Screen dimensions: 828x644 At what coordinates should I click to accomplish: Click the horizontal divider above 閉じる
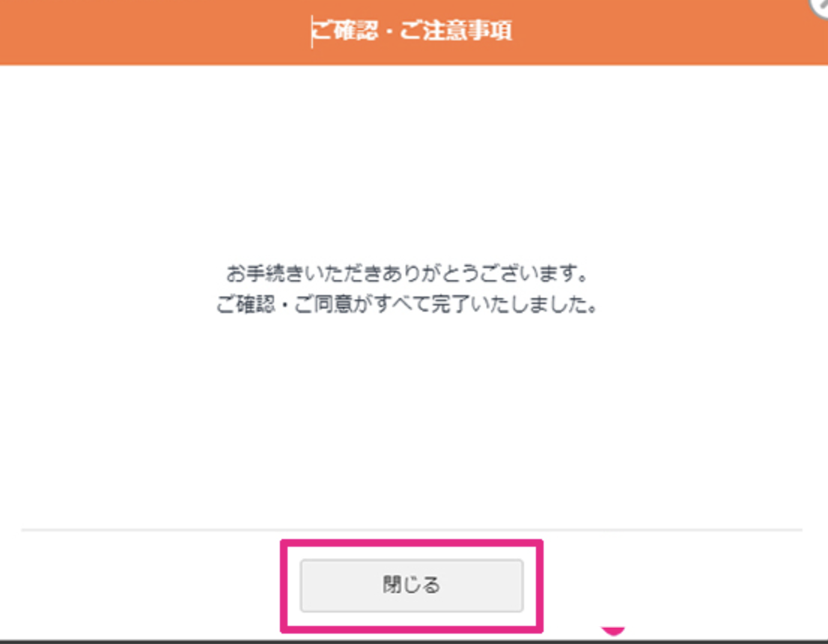411,529
